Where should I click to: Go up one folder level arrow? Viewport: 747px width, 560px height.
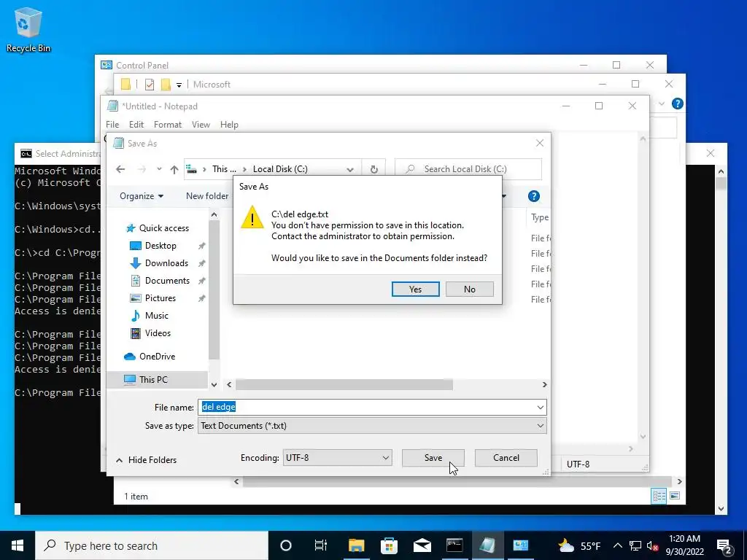174,169
